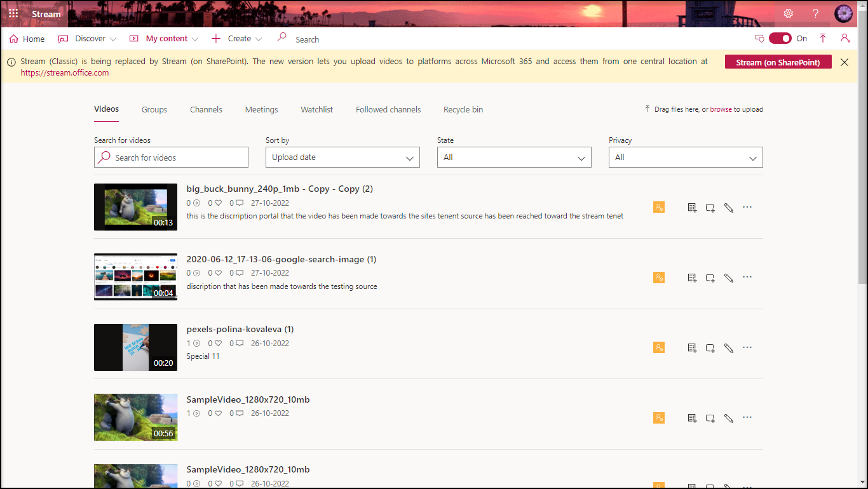This screenshot has height=489, width=868.
Task: Open the settings gear in header
Action: (x=788, y=13)
